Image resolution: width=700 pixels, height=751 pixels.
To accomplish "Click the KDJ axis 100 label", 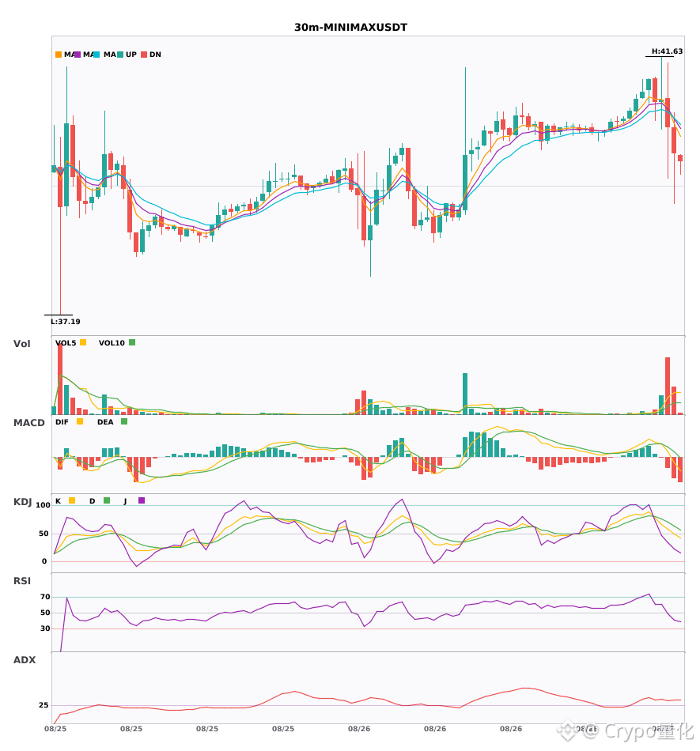I will 44,505.
